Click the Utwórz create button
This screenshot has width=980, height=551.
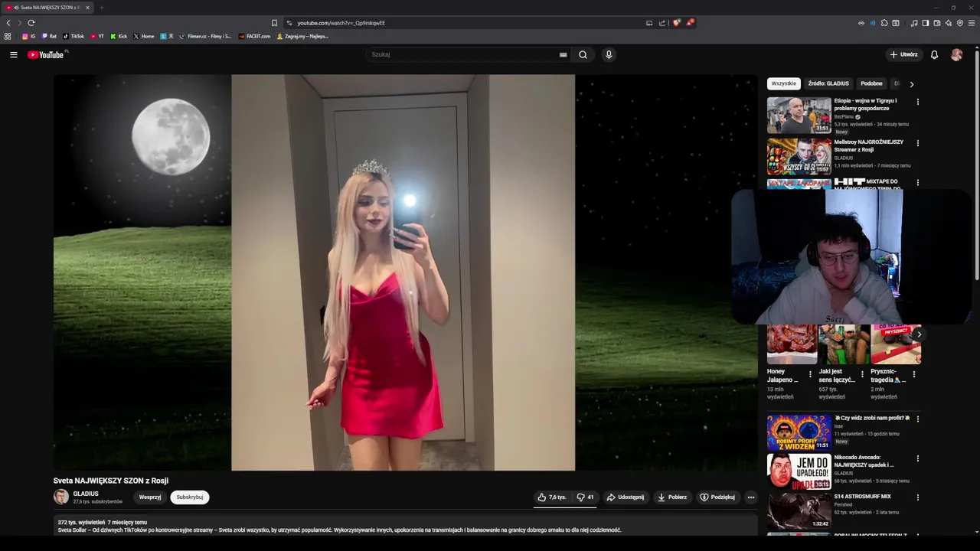coord(903,54)
